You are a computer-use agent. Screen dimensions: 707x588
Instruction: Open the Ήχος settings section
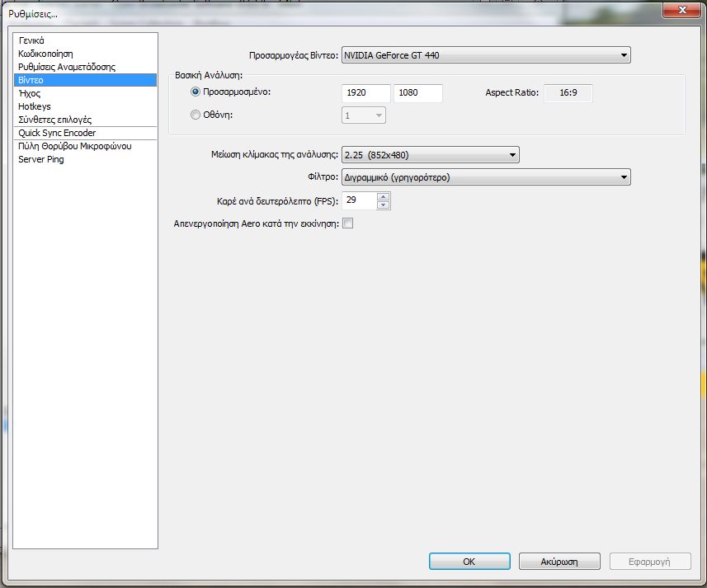(85, 93)
